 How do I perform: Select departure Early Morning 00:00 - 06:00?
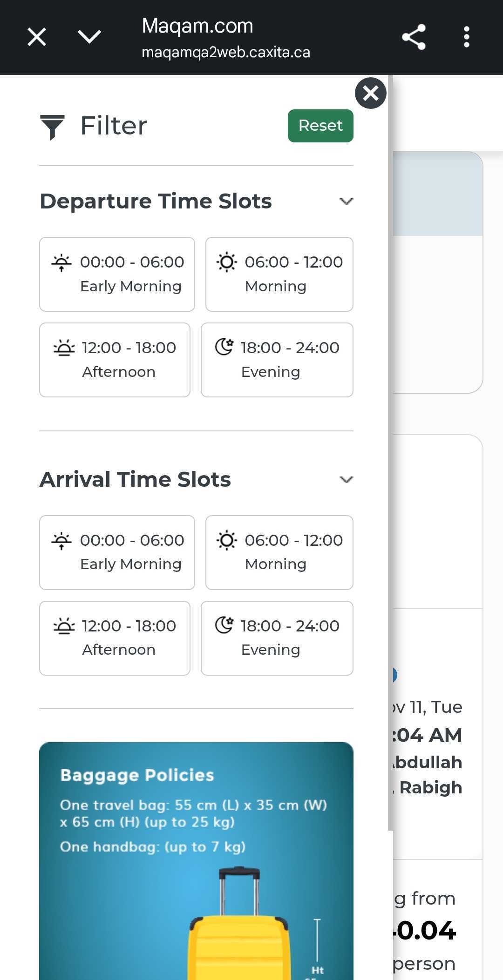117,274
